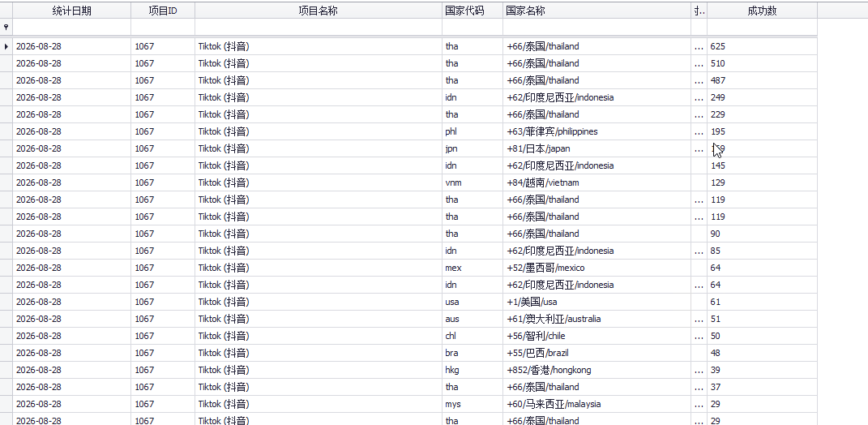
Task: Click the current-row arrow indicator on the 625 row
Action: tap(6, 46)
